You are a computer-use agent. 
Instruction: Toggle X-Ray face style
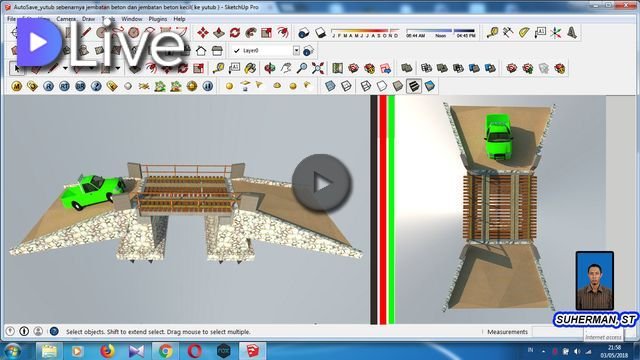[x=330, y=86]
